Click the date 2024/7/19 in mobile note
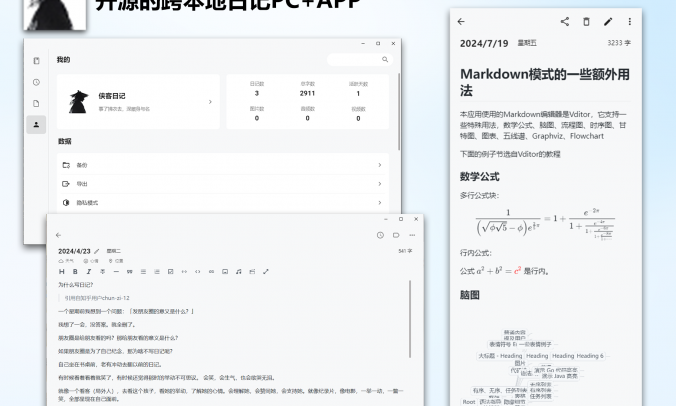 coord(484,44)
